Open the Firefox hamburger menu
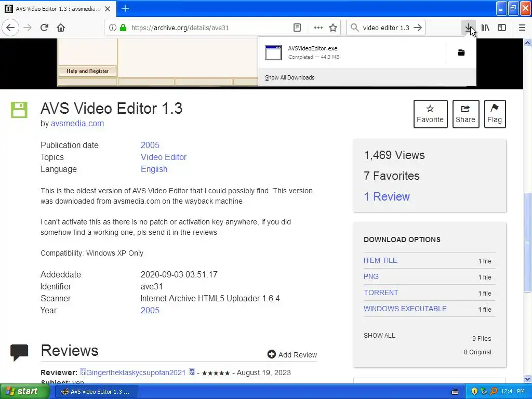The image size is (532, 399). [x=522, y=28]
